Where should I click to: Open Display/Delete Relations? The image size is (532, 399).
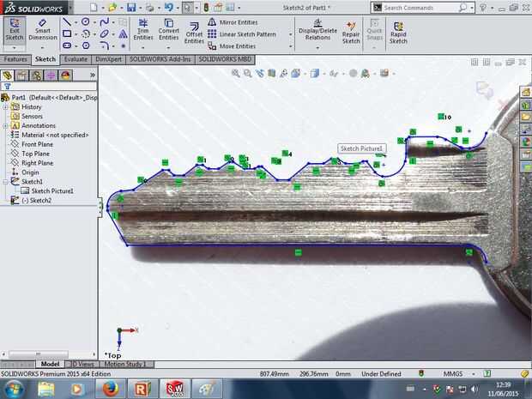click(317, 30)
